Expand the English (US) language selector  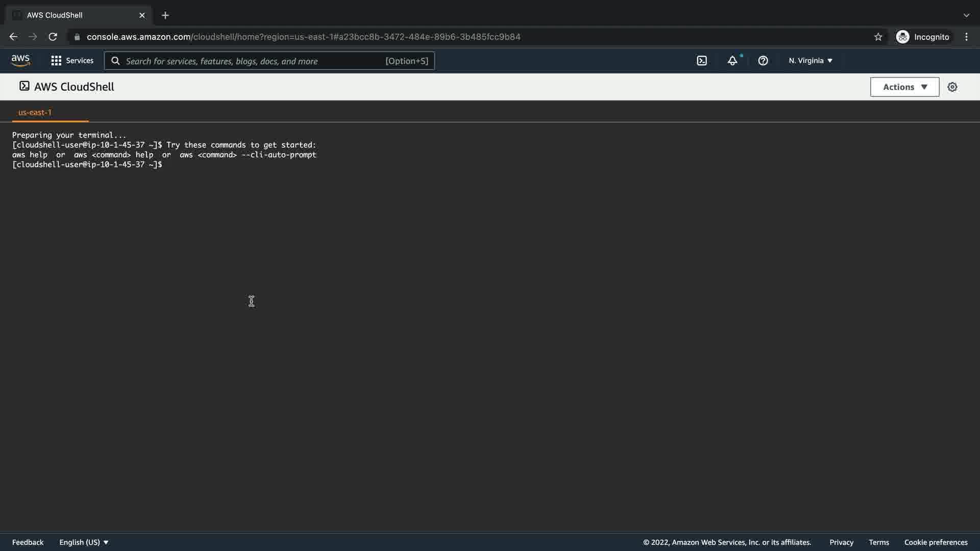84,542
